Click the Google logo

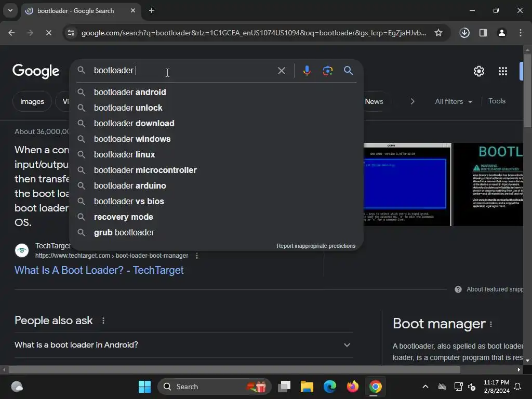coord(36,71)
